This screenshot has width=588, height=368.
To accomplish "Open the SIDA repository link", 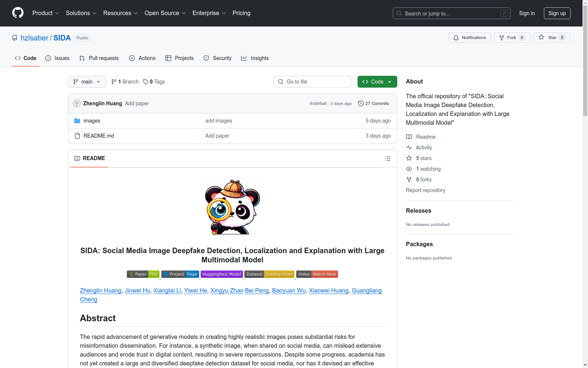I will pos(62,38).
